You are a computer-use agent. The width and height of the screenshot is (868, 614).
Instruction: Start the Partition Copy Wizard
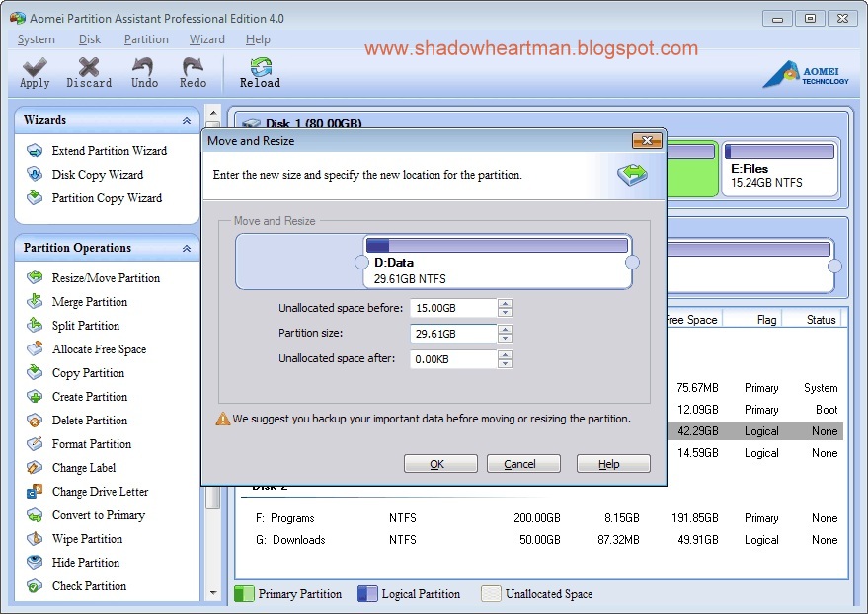tap(107, 198)
